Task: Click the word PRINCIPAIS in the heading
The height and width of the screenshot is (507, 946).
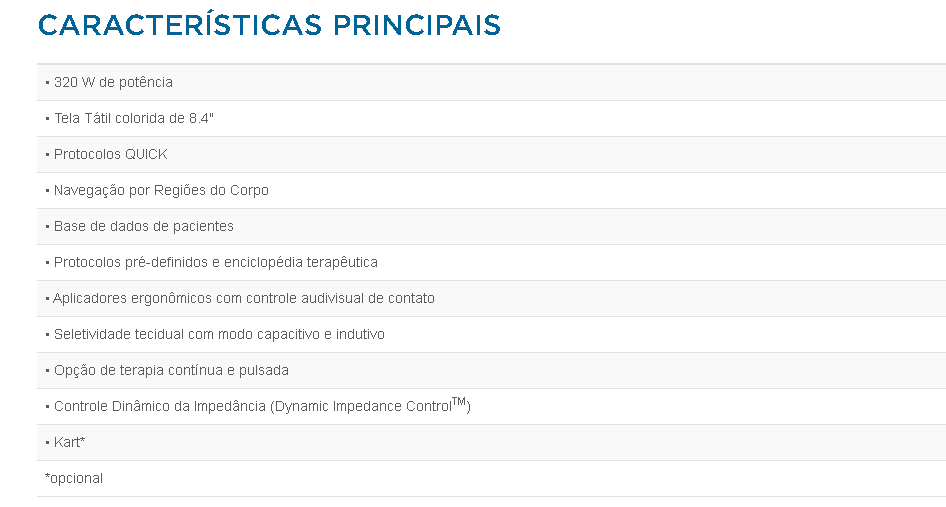Action: (x=417, y=25)
